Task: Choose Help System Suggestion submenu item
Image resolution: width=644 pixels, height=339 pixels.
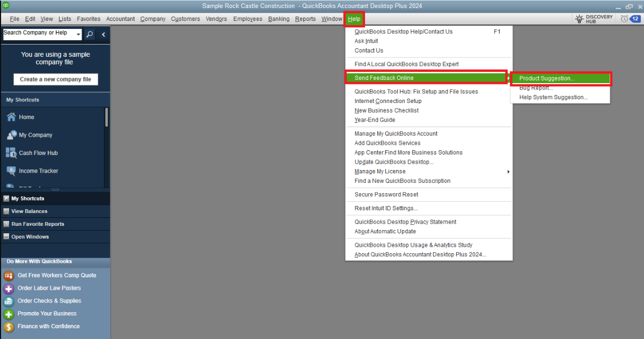Action: pyautogui.click(x=560, y=98)
